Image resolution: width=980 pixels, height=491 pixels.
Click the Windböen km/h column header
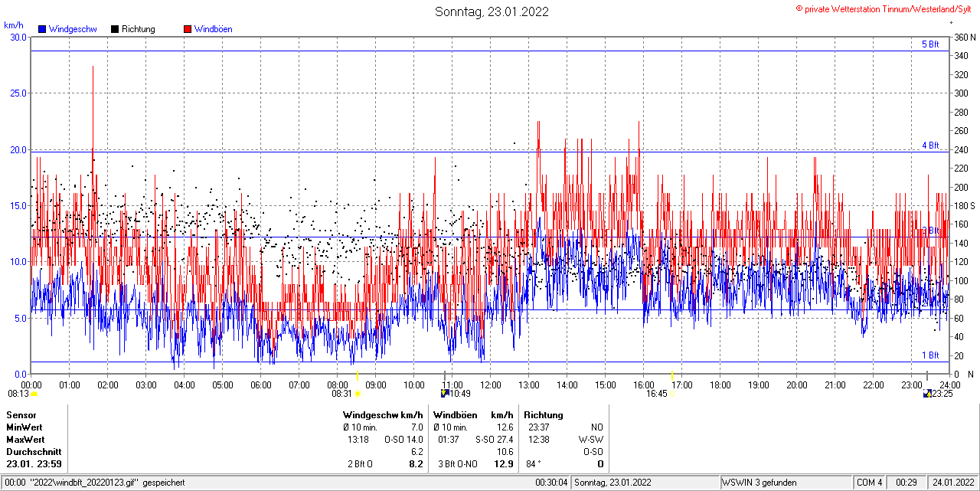tap(473, 415)
